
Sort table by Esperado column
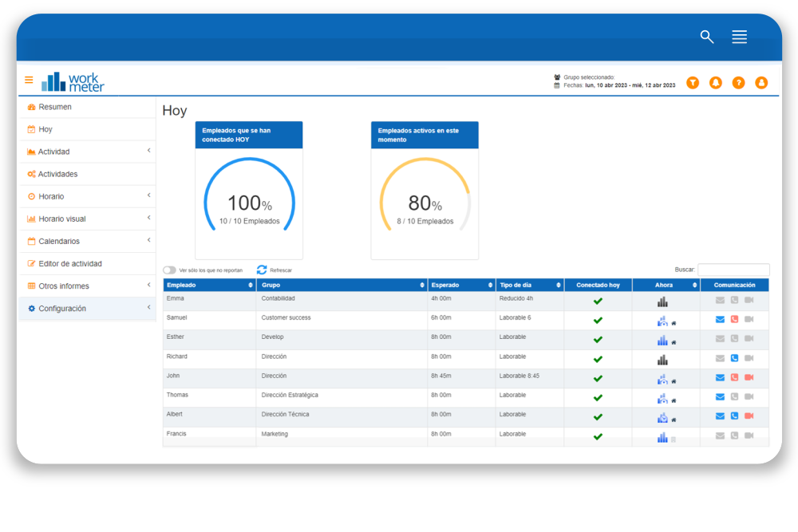pos(460,285)
